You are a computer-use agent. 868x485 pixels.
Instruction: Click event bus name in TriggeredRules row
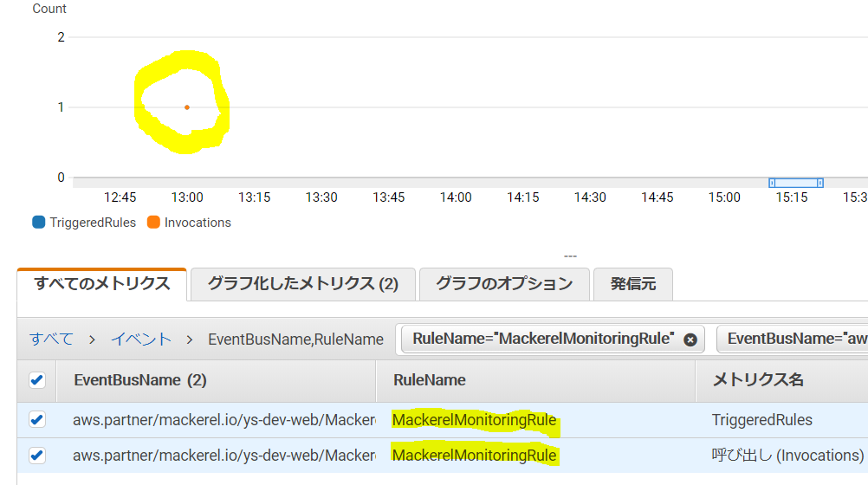coord(224,420)
